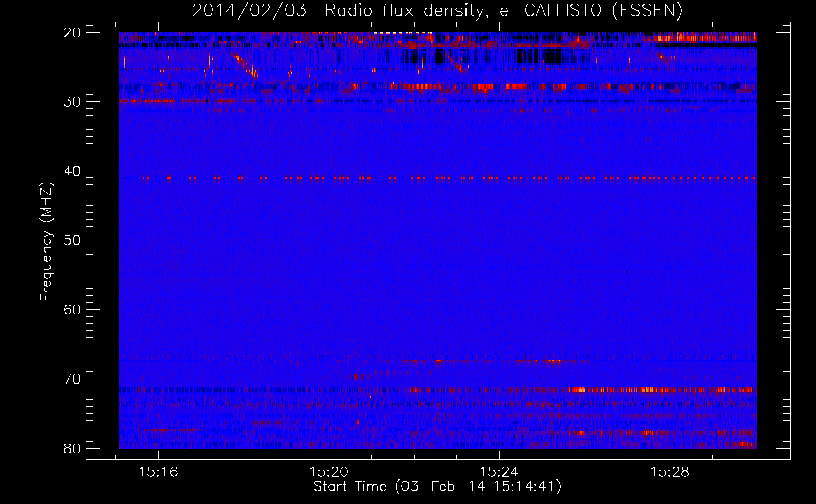This screenshot has height=504, width=816.
Task: Click the plot title '2014/02/03 Radio flux density, e-CALLISTO (ESSEN)'
Action: pyautogui.click(x=437, y=10)
